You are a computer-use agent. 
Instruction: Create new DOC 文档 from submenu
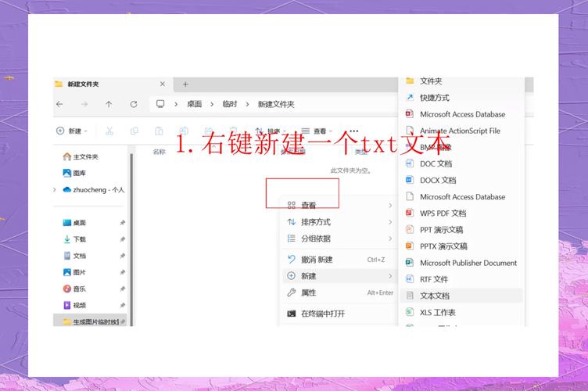(461, 163)
